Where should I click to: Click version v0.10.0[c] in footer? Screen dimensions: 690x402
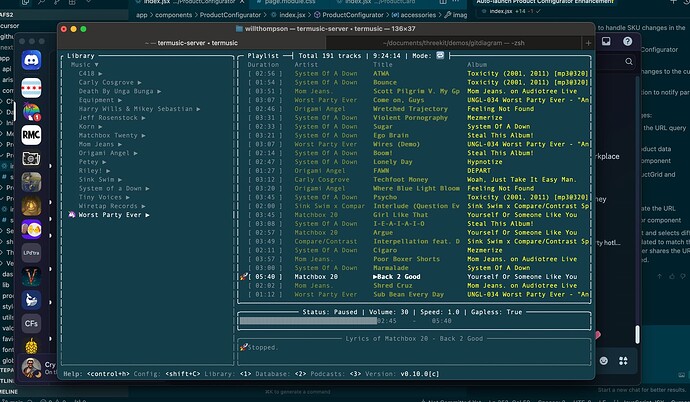click(420, 374)
